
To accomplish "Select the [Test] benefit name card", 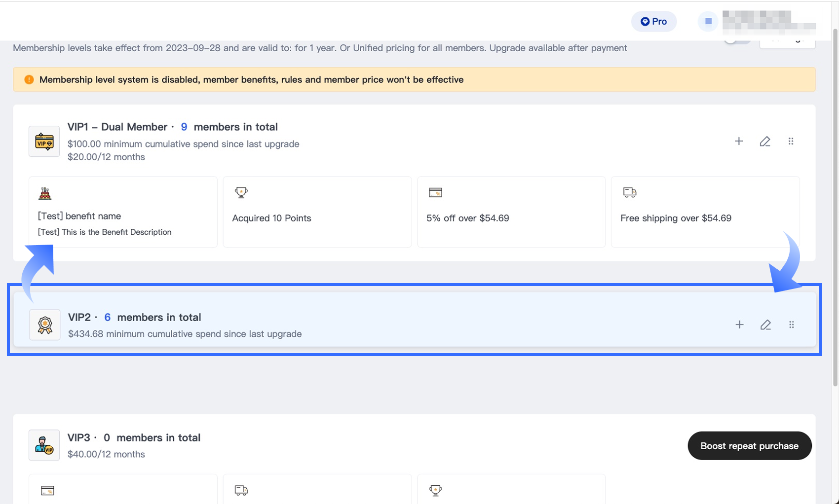I will pos(123,212).
